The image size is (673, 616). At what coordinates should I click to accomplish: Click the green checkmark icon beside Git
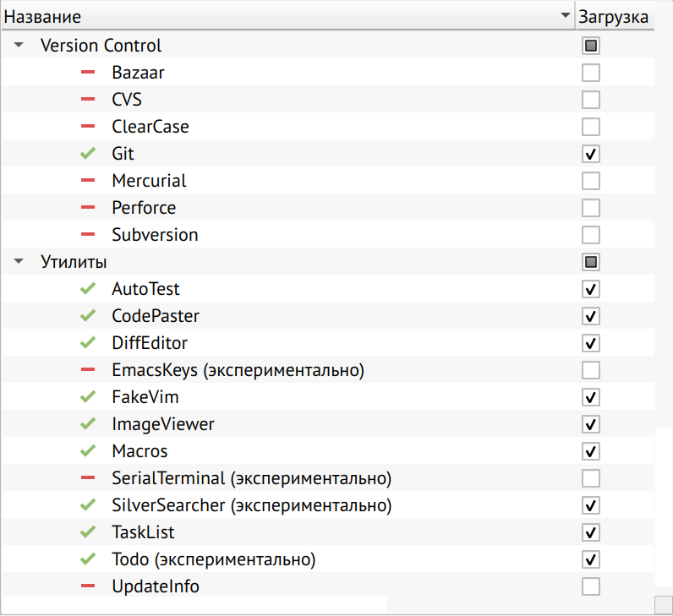[x=88, y=153]
